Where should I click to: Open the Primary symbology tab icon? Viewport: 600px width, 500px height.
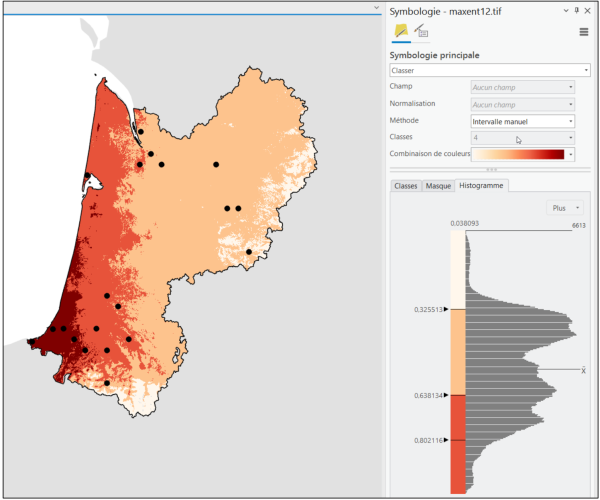coord(401,32)
